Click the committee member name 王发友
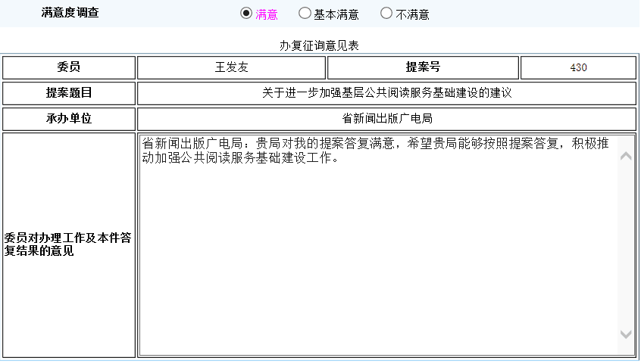The image size is (641, 364). tap(231, 67)
